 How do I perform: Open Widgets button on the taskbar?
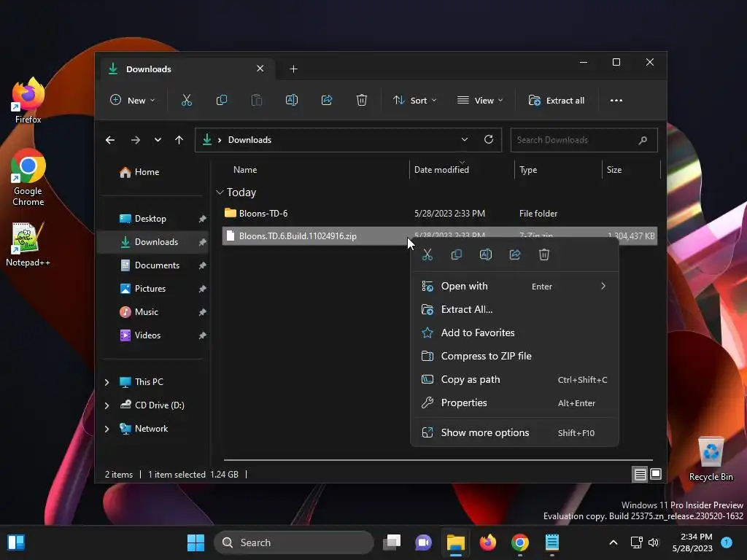(16, 542)
